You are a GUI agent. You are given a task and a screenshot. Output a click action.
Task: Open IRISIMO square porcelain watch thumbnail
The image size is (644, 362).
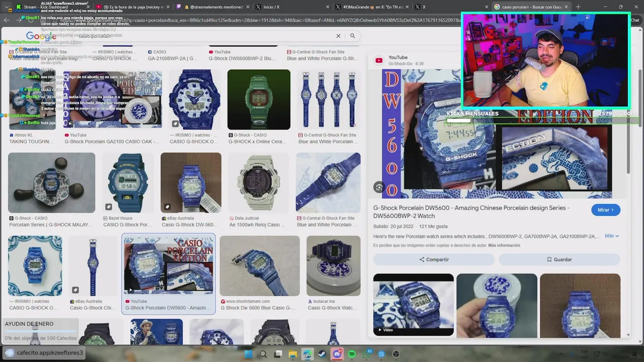[x=35, y=265]
